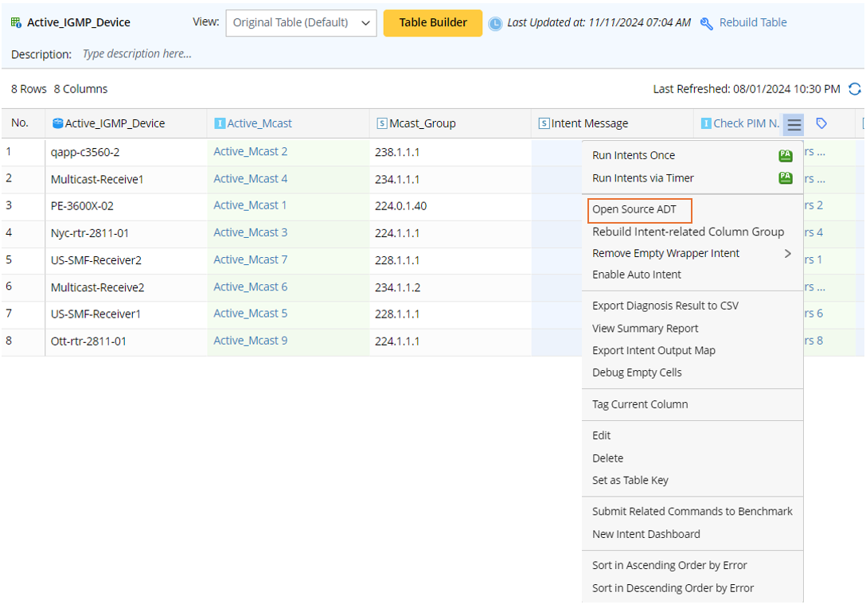Choose Sort in Ascending Order by Error

(669, 566)
